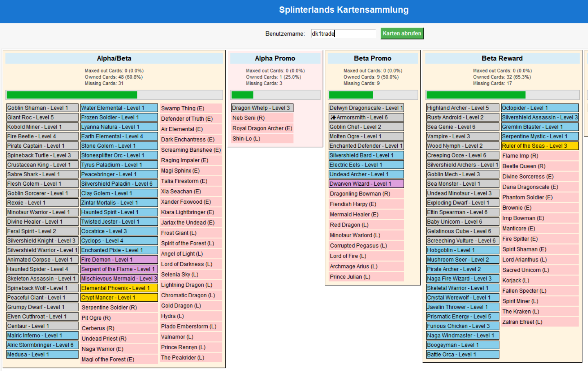The height and width of the screenshot is (371, 588).
Task: Select Alric Stormbringer - Level 6
Action: [x=42, y=345]
